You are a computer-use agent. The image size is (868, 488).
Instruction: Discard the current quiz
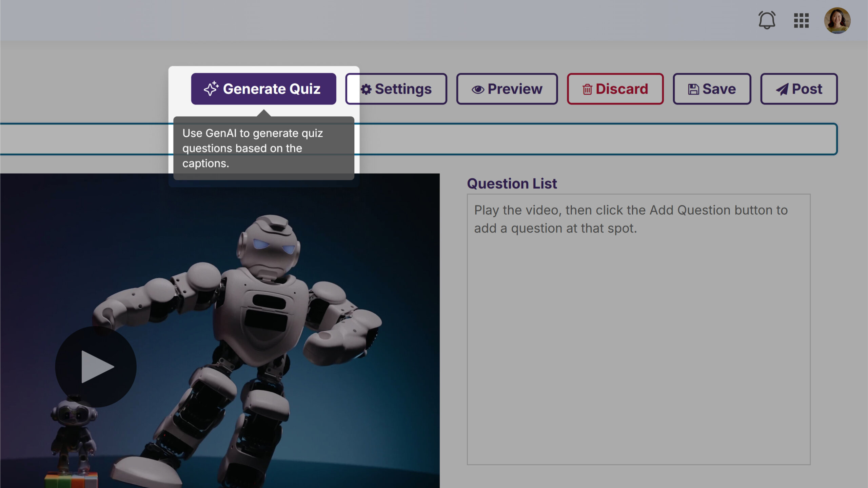(615, 89)
